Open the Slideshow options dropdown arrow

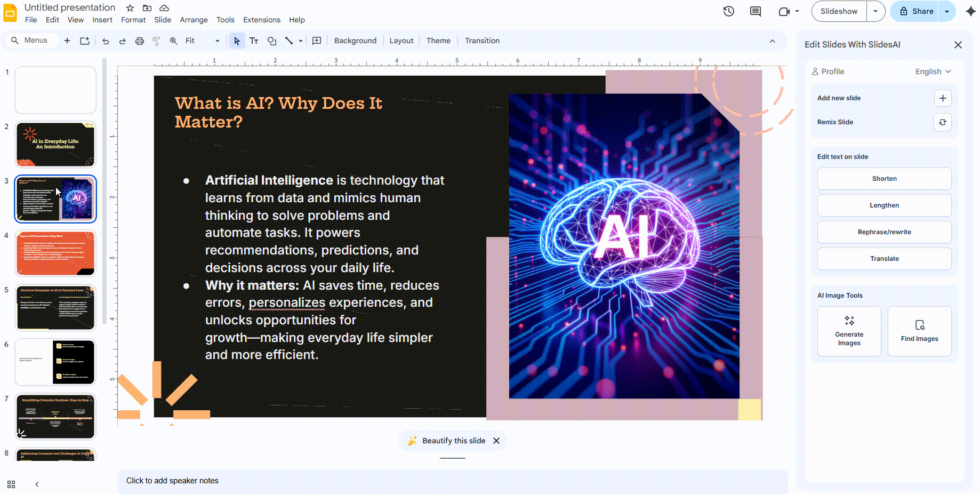(875, 11)
